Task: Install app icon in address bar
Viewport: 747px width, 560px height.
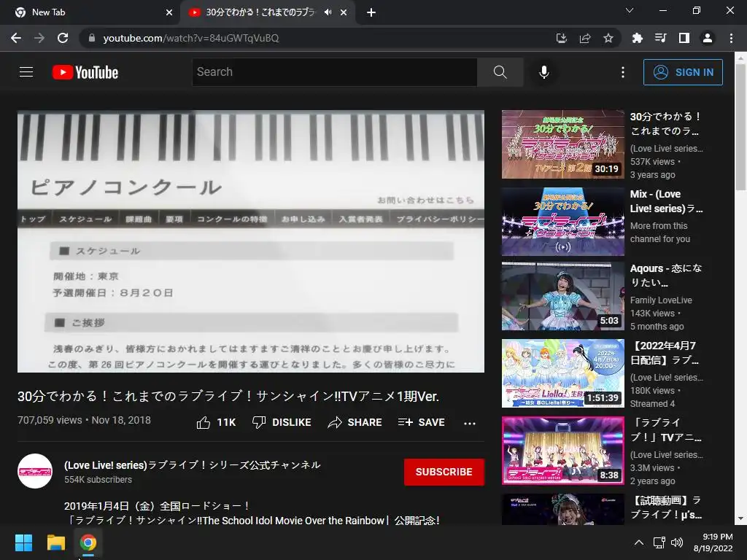Action: [x=562, y=38]
